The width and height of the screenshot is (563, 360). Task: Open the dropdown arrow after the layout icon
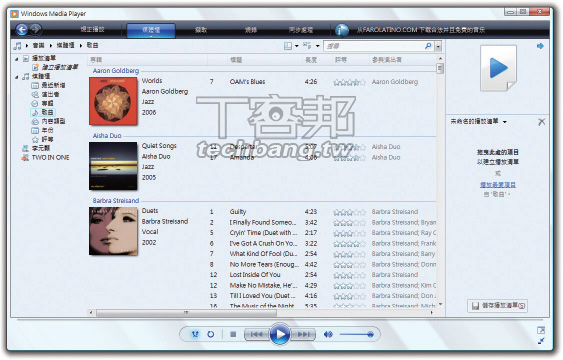tap(297, 46)
